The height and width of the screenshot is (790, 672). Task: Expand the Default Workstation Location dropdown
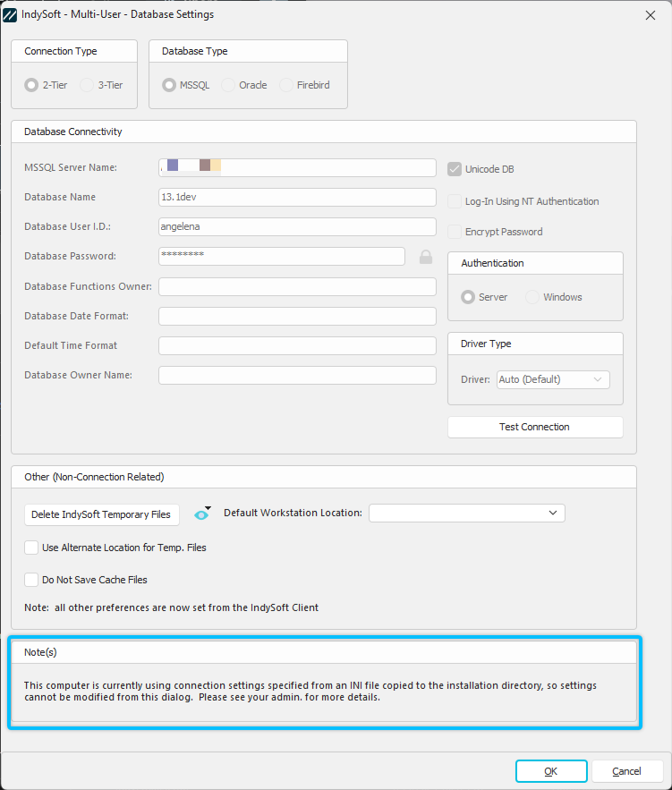click(x=466, y=513)
